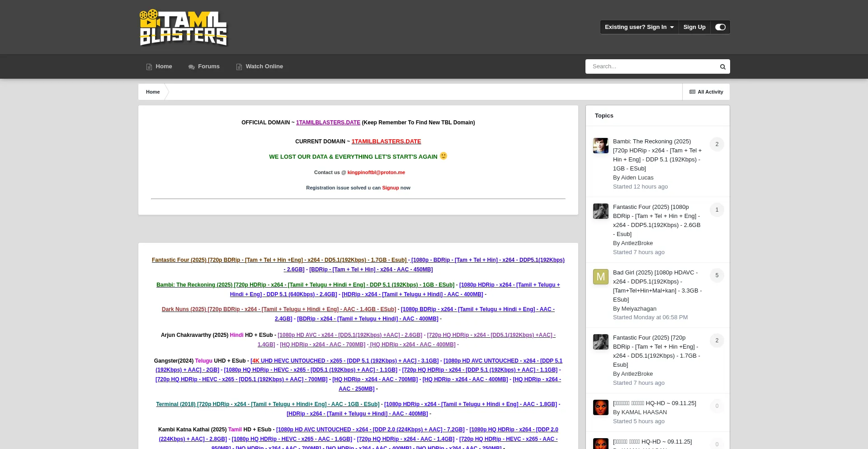Click the search magnifier icon
This screenshot has height=449, width=868.
[722, 67]
